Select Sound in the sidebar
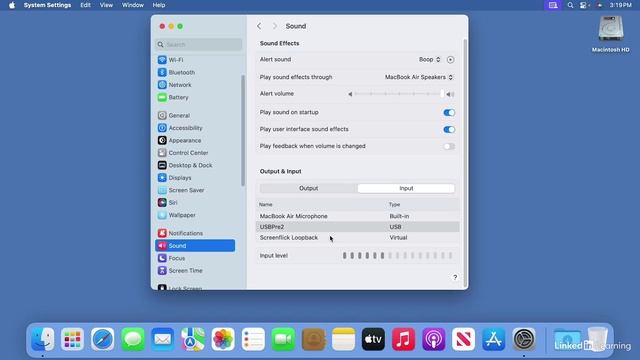The width and height of the screenshot is (640, 360). point(195,246)
